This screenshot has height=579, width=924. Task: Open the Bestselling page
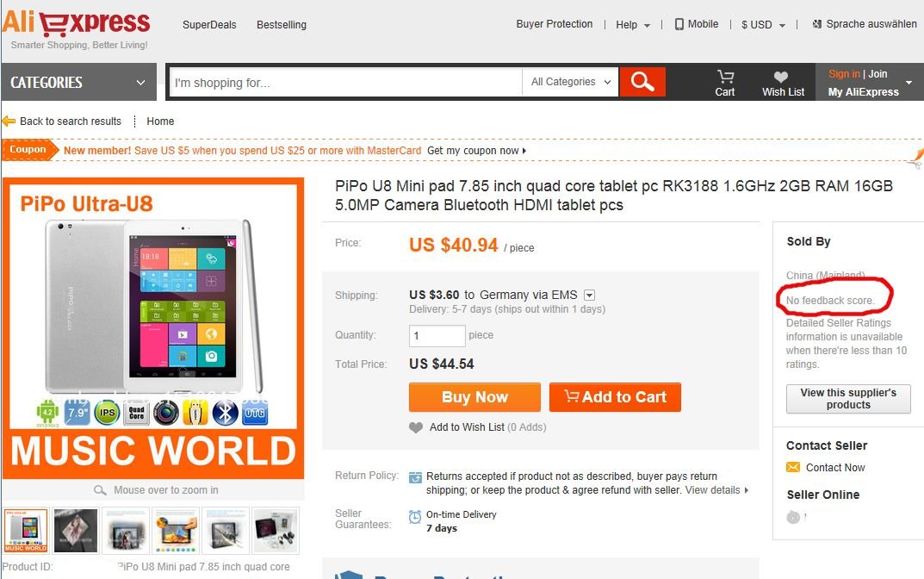[282, 25]
